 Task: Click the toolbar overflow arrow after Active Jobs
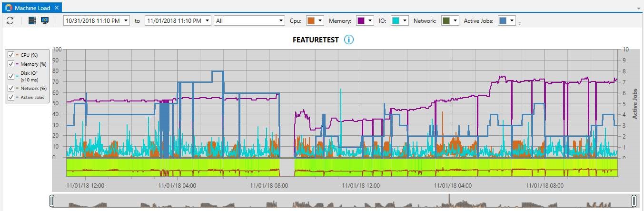pyautogui.click(x=520, y=23)
